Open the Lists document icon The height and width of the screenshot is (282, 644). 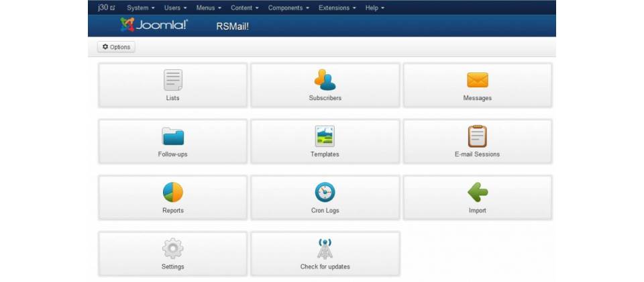click(173, 80)
